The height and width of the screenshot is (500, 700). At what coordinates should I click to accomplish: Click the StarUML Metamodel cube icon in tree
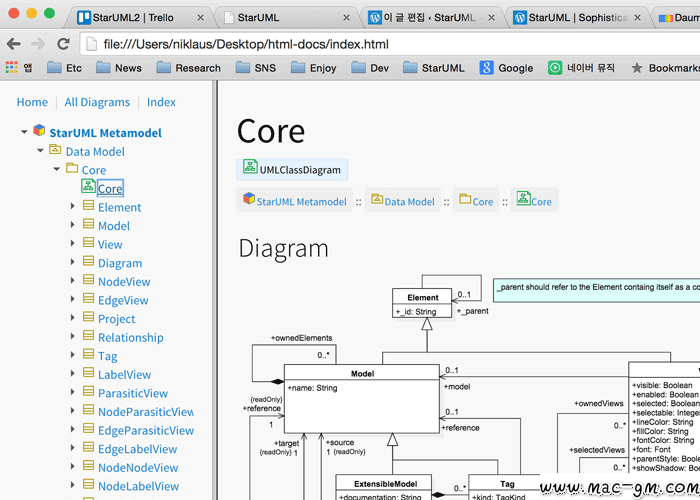click(x=39, y=131)
